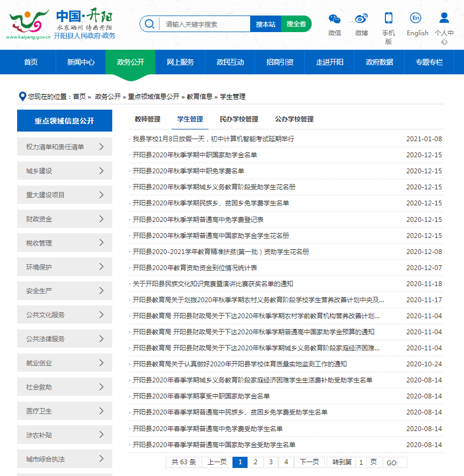The image size is (464, 476).
Task: Expand the 城乡建设 sidebar arrow
Action: click(101, 171)
